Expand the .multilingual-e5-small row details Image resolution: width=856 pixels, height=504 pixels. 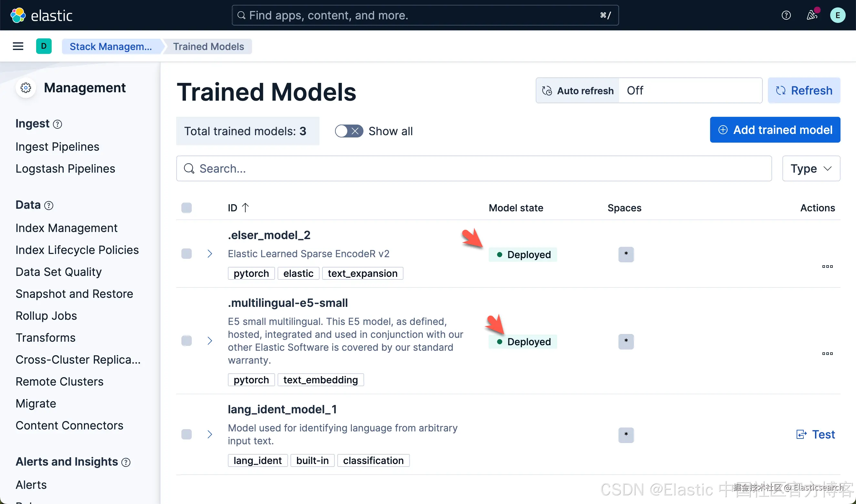tap(209, 341)
